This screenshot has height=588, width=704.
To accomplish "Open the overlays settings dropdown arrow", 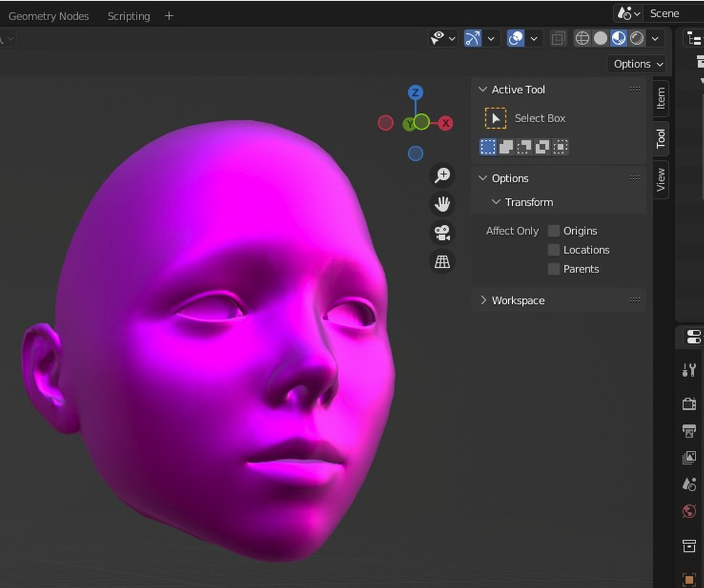I will click(534, 39).
